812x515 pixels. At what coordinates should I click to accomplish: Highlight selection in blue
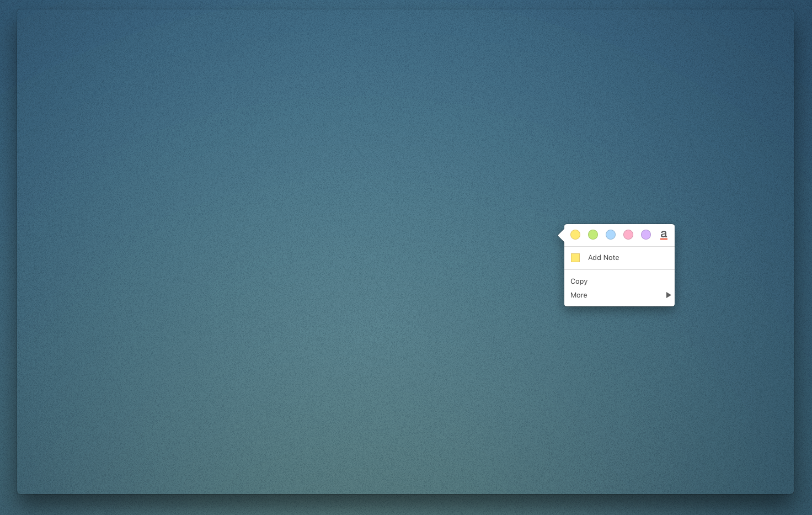(x=611, y=235)
